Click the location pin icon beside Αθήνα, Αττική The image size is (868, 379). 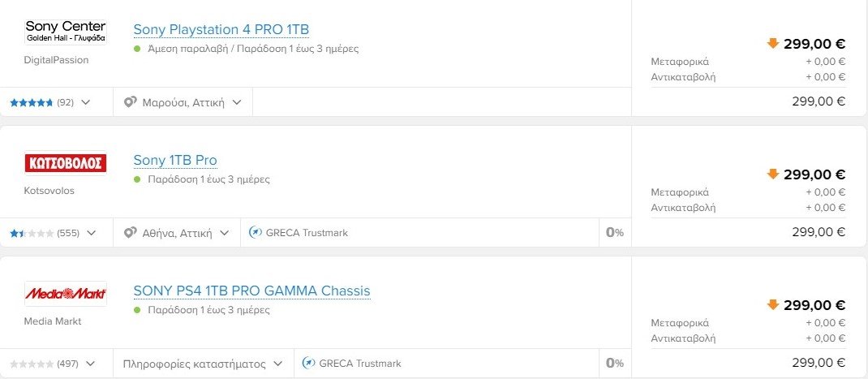(x=130, y=233)
